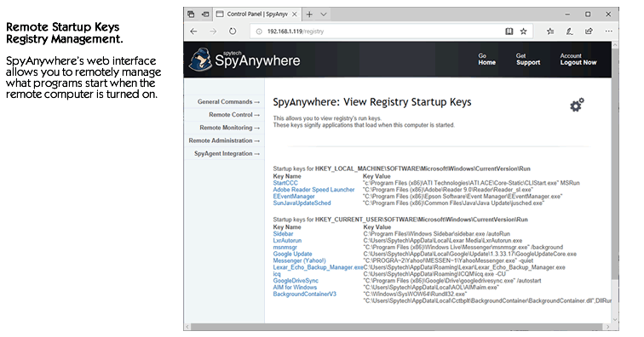Click the settings gears icon

pyautogui.click(x=577, y=105)
